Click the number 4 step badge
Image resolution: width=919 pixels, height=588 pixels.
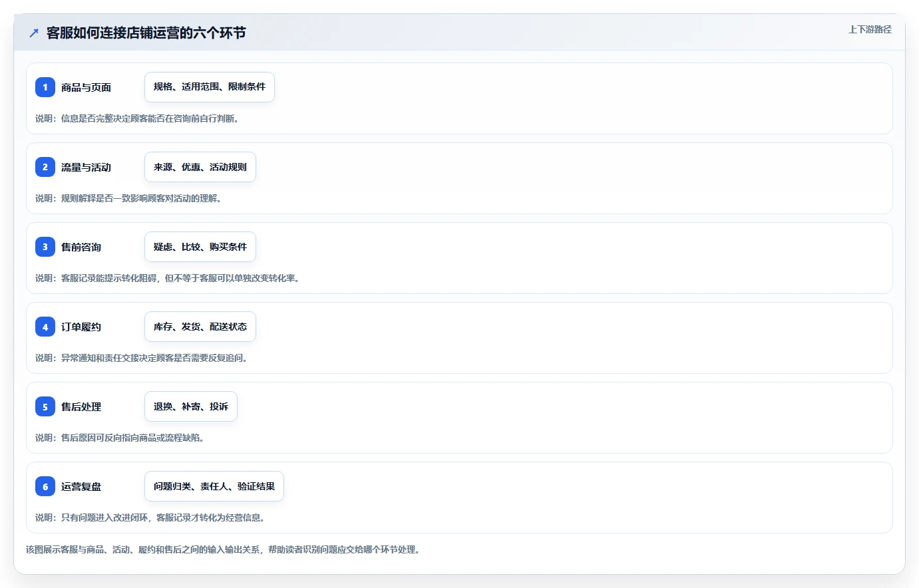[x=45, y=327]
